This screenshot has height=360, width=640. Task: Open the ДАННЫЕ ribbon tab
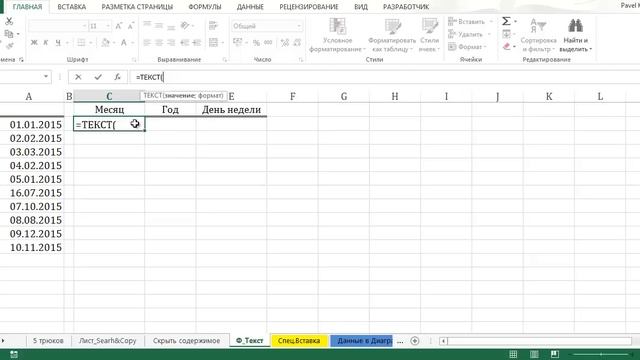coord(250,7)
